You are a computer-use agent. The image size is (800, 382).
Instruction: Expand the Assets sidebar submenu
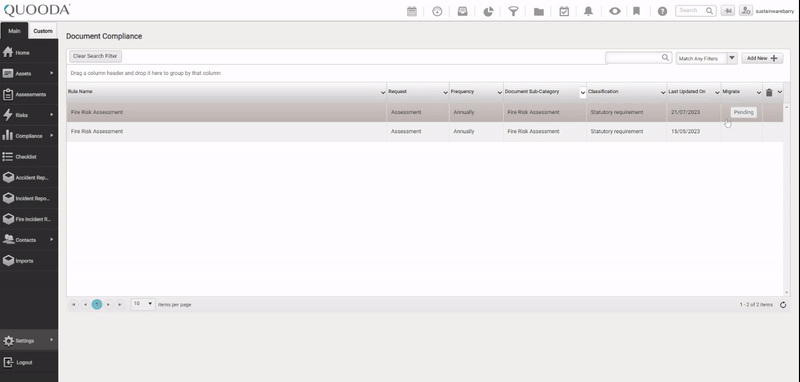click(52, 73)
